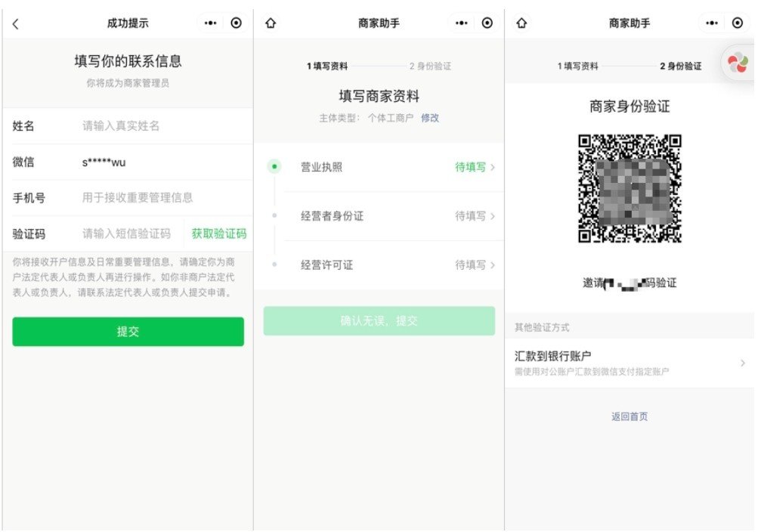Screen dimensions: 761x532
Task: Tap the back arrow on 成功提示 page
Action: point(15,23)
